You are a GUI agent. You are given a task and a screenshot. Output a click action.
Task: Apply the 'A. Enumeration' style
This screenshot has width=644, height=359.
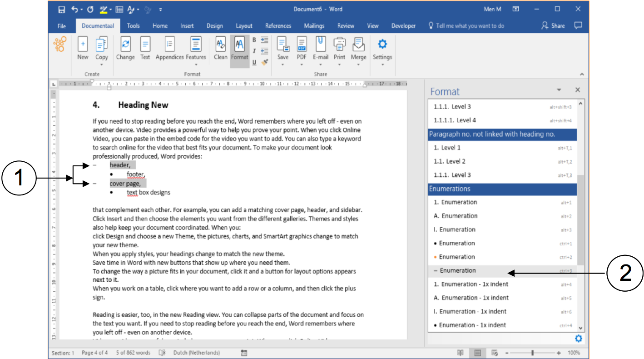[x=502, y=216]
